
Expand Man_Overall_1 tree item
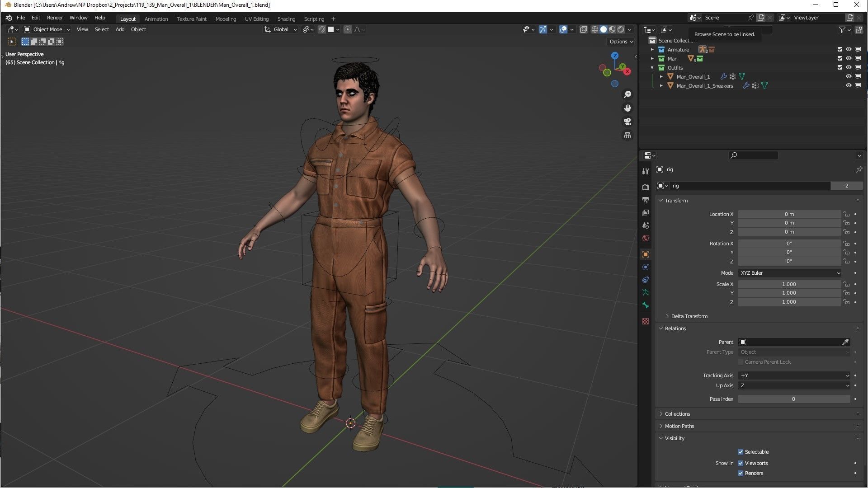tap(661, 77)
